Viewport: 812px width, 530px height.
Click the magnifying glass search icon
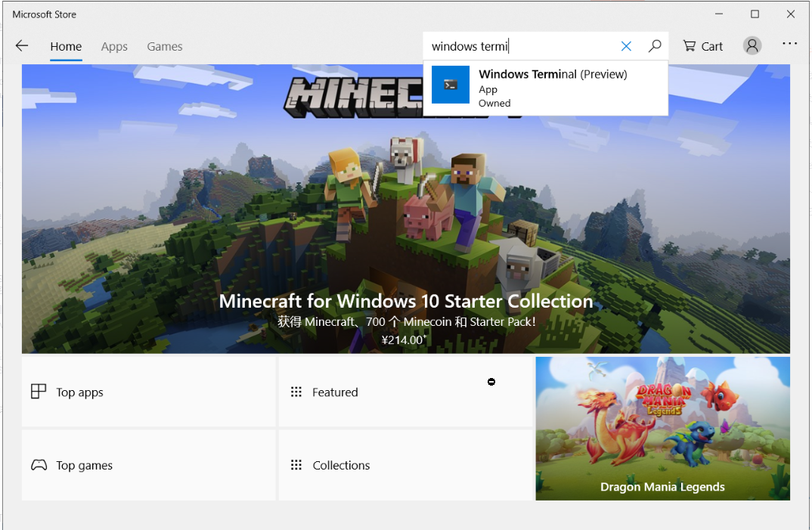[655, 46]
